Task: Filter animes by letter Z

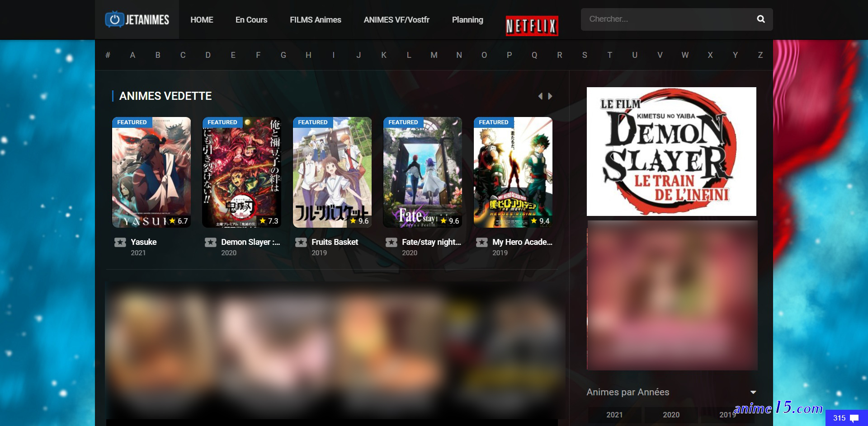Action: [x=760, y=55]
